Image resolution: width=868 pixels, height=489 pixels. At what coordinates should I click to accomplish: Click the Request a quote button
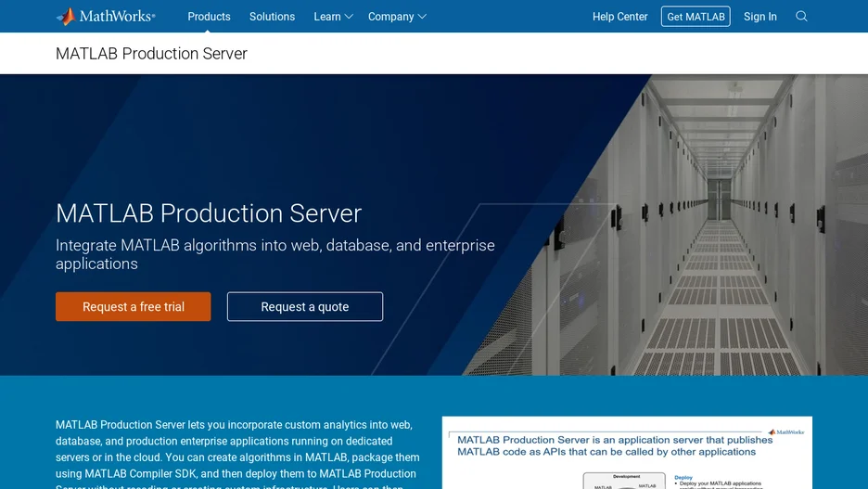[x=304, y=306]
